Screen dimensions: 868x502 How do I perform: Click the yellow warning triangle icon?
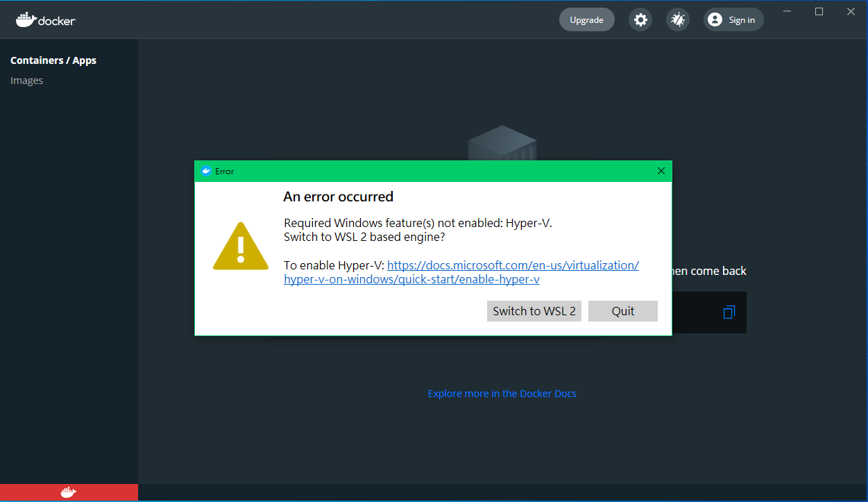(240, 246)
